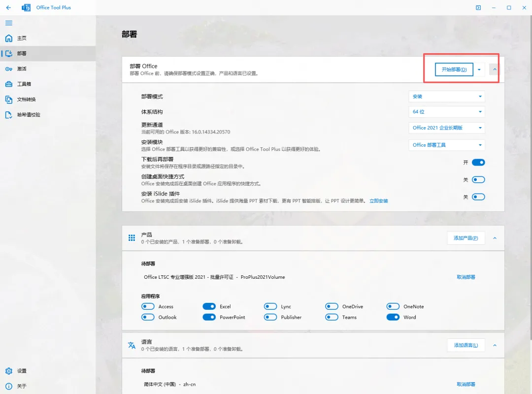Click the activate (激活) key icon
The image size is (532, 394).
(9, 69)
